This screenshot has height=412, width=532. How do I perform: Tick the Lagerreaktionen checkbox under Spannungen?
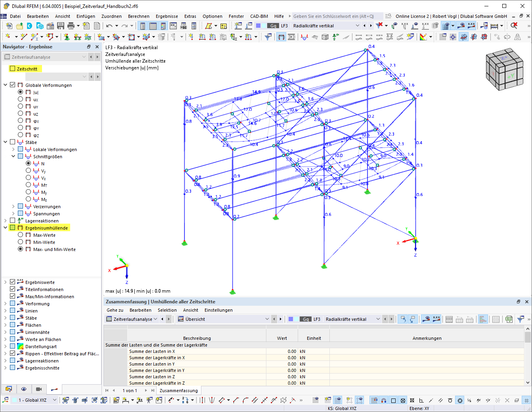pos(12,220)
